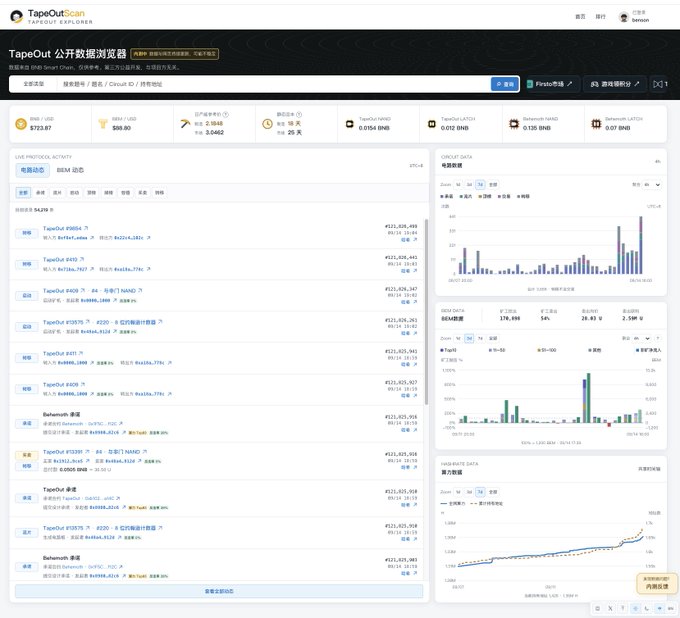Open TapeOut #13391 link
Image resolution: width=680 pixels, height=618 pixels.
pyautogui.click(x=63, y=451)
